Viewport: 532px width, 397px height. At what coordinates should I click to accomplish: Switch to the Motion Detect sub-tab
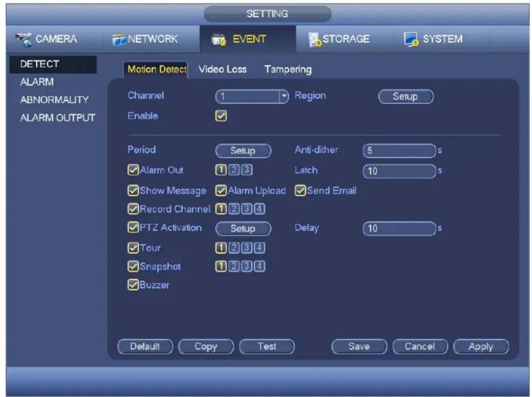click(157, 69)
